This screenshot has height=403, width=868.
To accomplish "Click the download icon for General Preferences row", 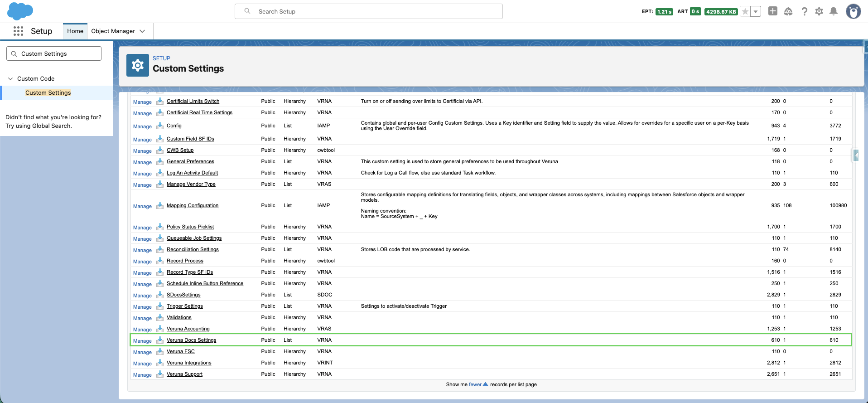I will tap(160, 161).
